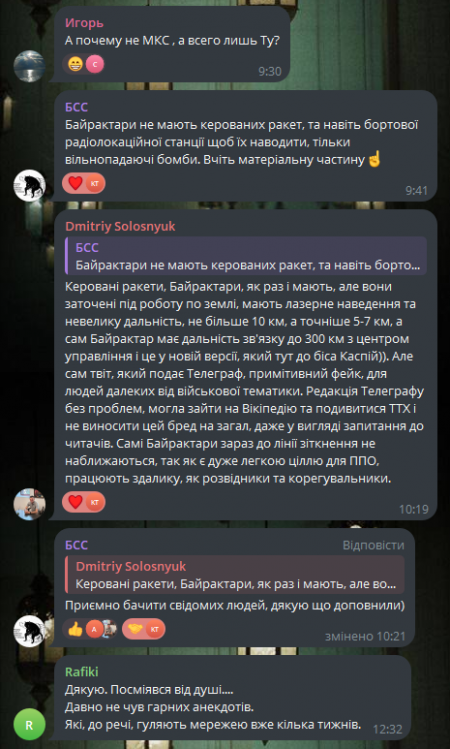450x749 pixels.
Task: Click Відповісти on БСС's message
Action: coord(373,546)
